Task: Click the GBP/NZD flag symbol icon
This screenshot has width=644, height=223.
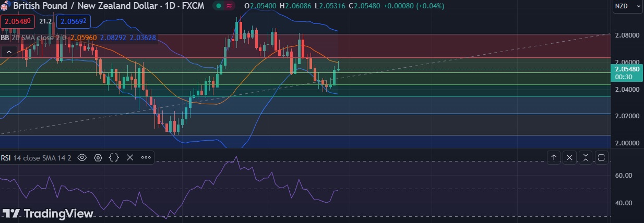Action: coord(4,6)
